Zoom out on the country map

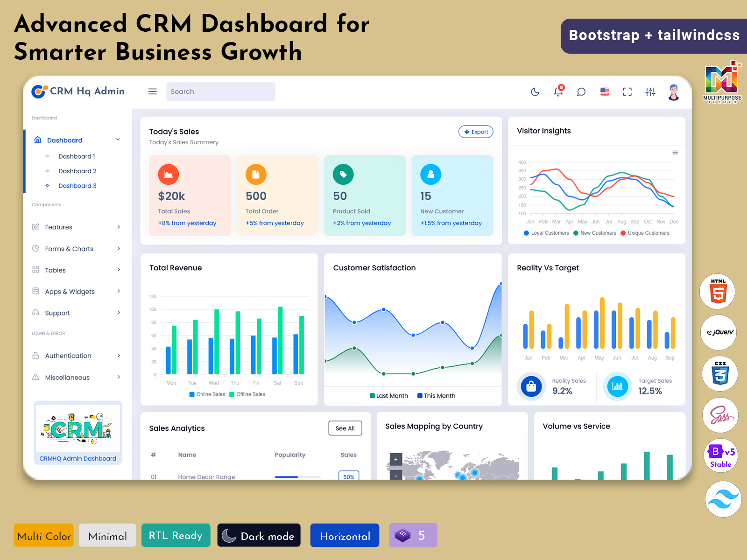[396, 475]
